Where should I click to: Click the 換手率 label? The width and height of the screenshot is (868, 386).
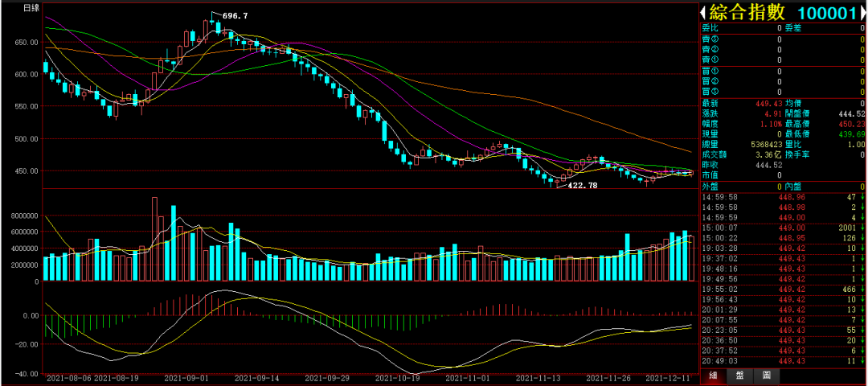click(796, 155)
